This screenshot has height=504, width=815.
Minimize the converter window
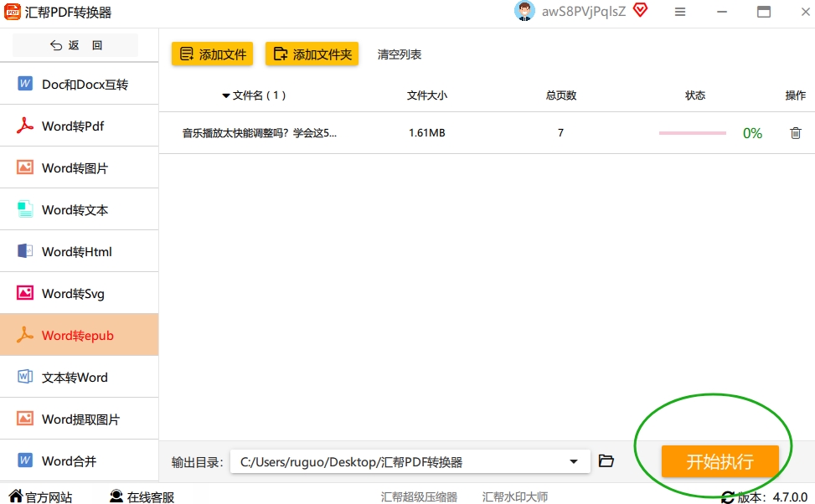coord(722,12)
